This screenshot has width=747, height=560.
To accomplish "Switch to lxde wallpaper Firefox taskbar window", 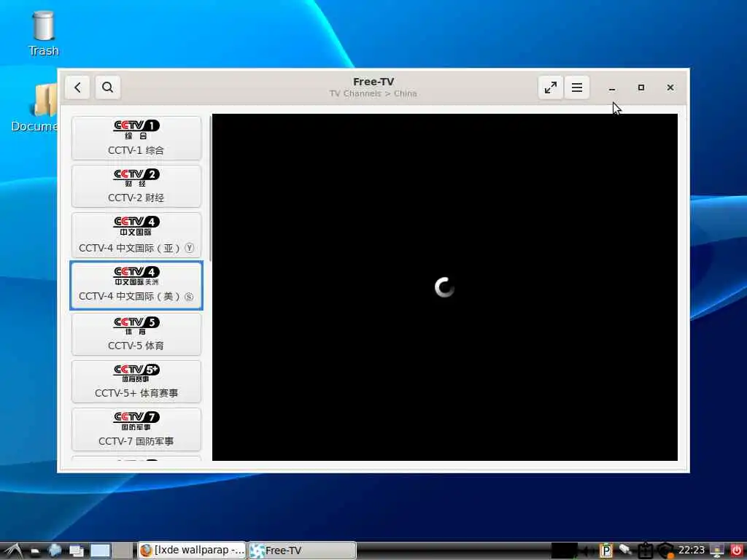I will point(193,551).
